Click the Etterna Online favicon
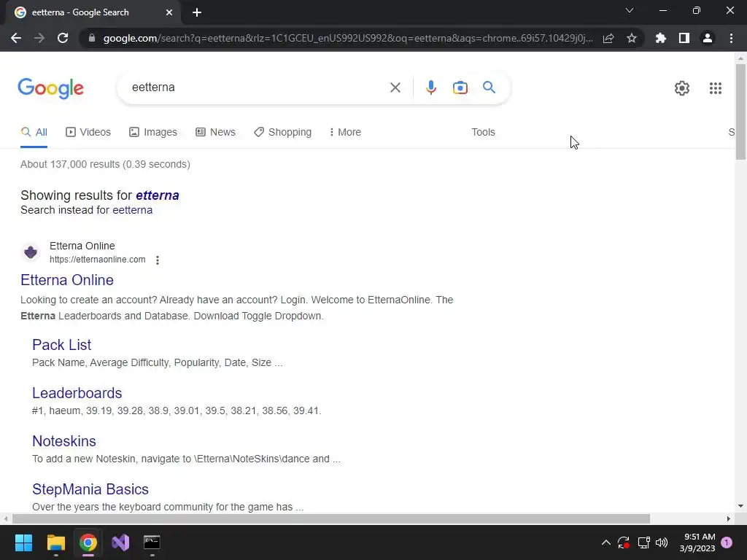Screen dimensions: 747x560 [x=31, y=252]
